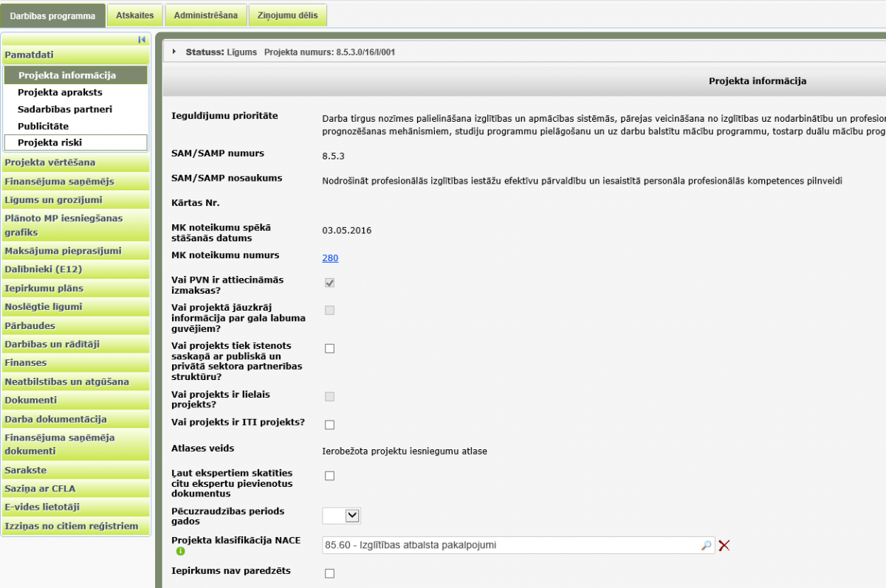Check the Iepirkums nav paredzēts box

pyautogui.click(x=330, y=573)
